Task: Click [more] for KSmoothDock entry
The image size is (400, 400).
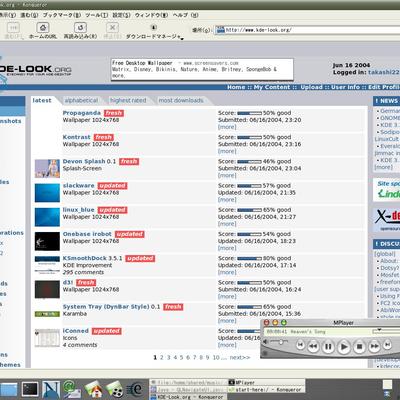Action: click(x=227, y=272)
